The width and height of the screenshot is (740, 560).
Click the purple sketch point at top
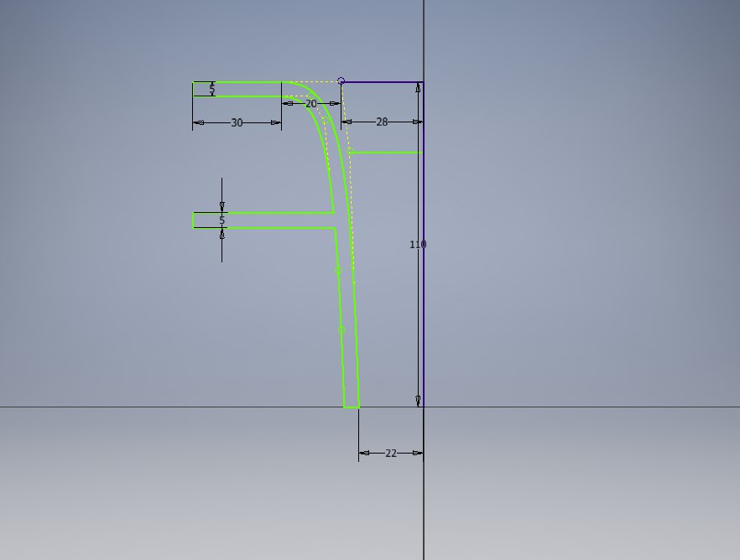click(x=341, y=81)
